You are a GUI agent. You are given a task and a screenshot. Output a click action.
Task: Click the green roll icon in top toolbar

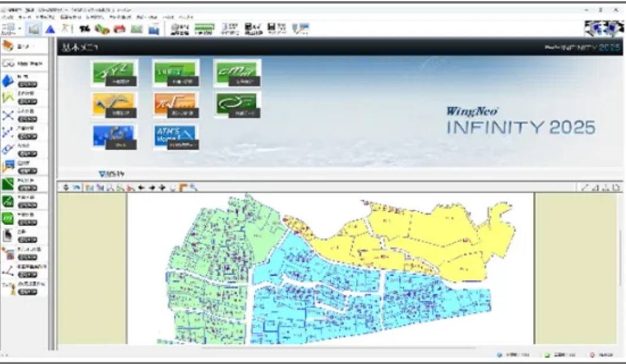[x=102, y=29]
